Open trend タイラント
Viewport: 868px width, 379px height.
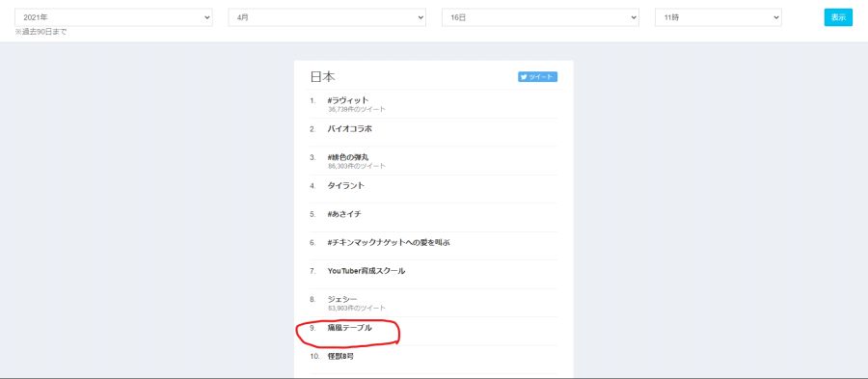(346, 185)
